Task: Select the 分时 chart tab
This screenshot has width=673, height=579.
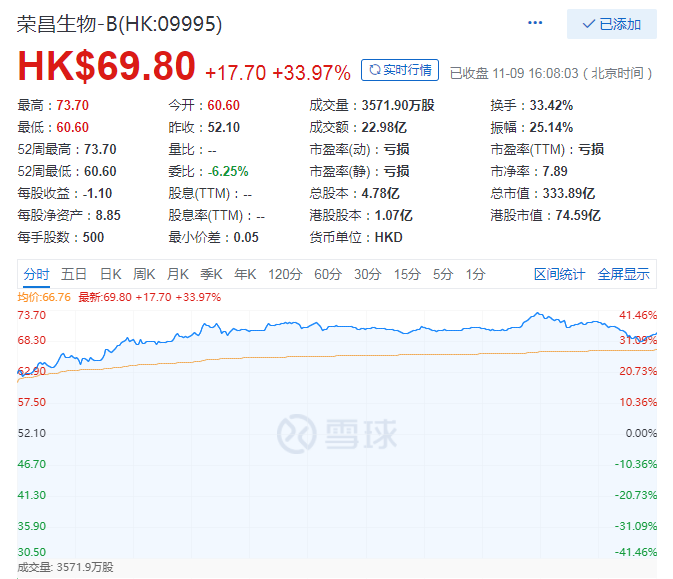Action: coord(36,274)
